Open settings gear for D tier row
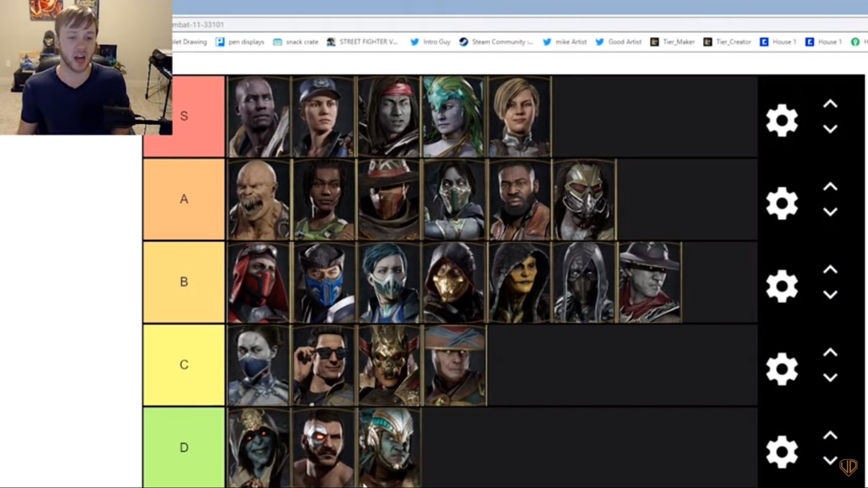Image resolution: width=868 pixels, height=488 pixels. pos(782,452)
